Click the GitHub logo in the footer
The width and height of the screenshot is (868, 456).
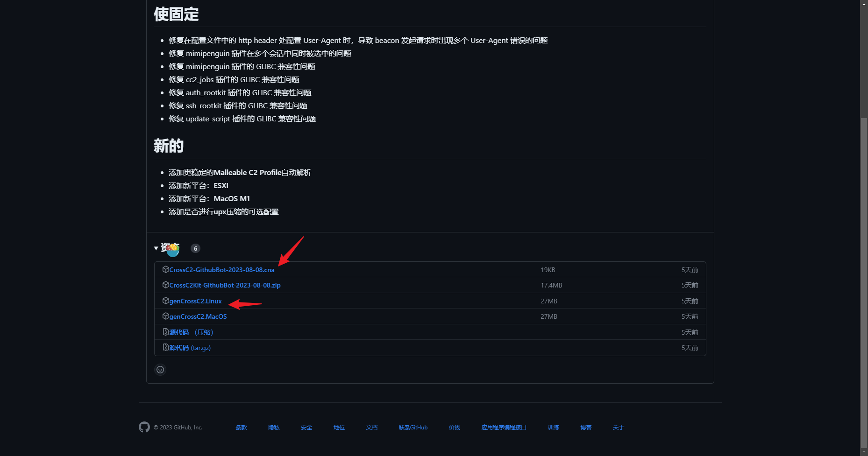point(144,427)
